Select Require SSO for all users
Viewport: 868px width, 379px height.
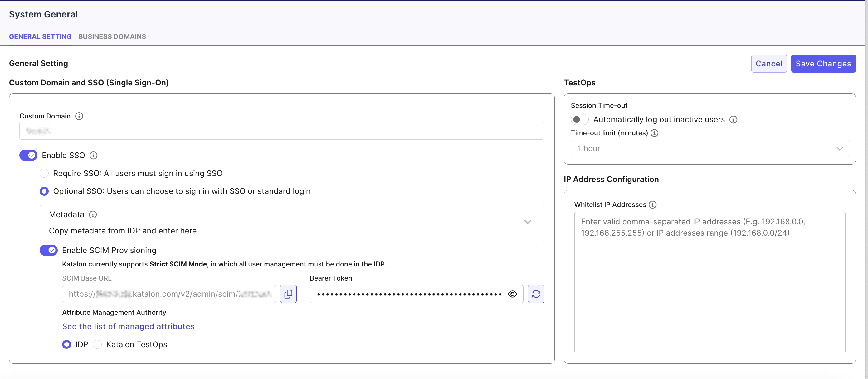[x=44, y=173]
